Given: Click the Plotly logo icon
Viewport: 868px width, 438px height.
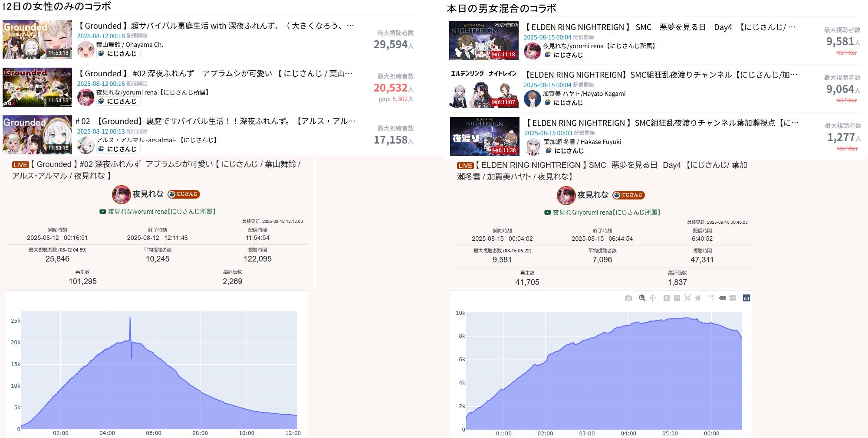Looking at the screenshot, I should (x=746, y=298).
